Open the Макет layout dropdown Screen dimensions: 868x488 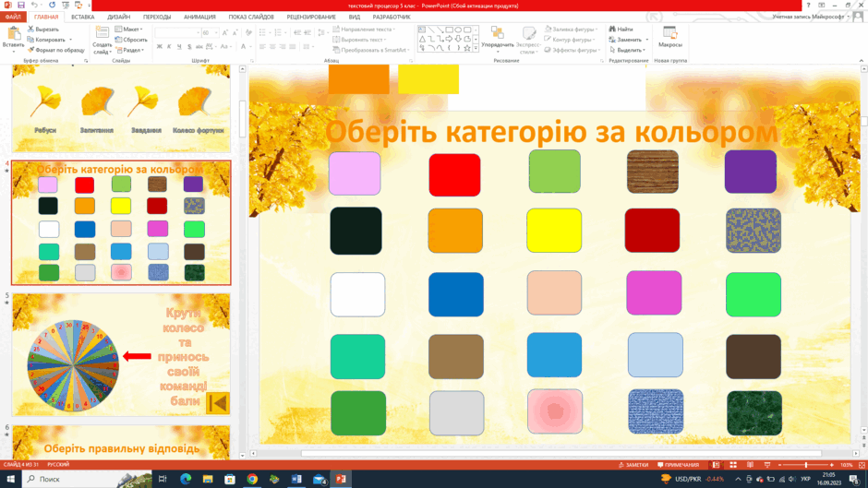[129, 29]
